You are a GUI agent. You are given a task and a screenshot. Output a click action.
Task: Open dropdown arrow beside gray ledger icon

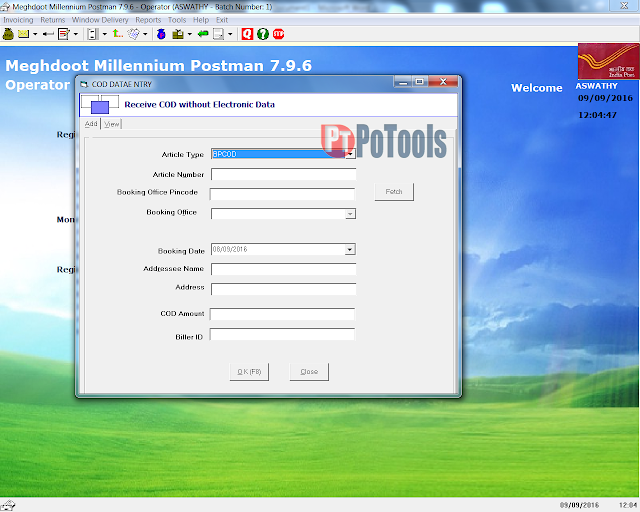pos(104,34)
